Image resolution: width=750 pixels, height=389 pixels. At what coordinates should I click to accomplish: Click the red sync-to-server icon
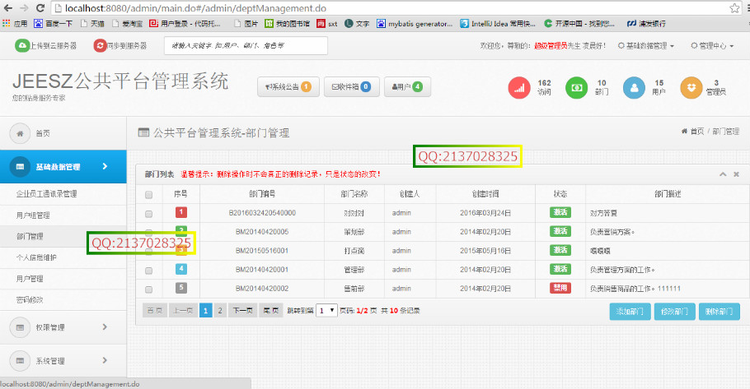pyautogui.click(x=100, y=46)
